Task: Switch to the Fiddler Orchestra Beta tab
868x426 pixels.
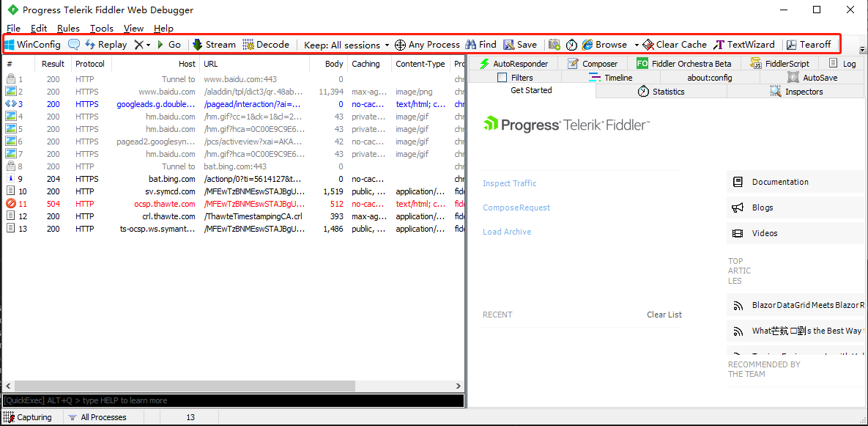Action: pyautogui.click(x=683, y=64)
